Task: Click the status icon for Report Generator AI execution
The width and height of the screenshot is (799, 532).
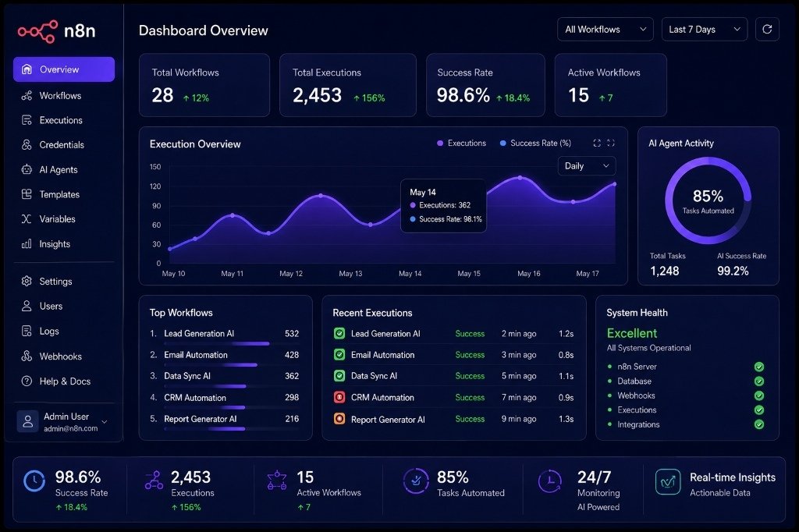Action: point(339,419)
